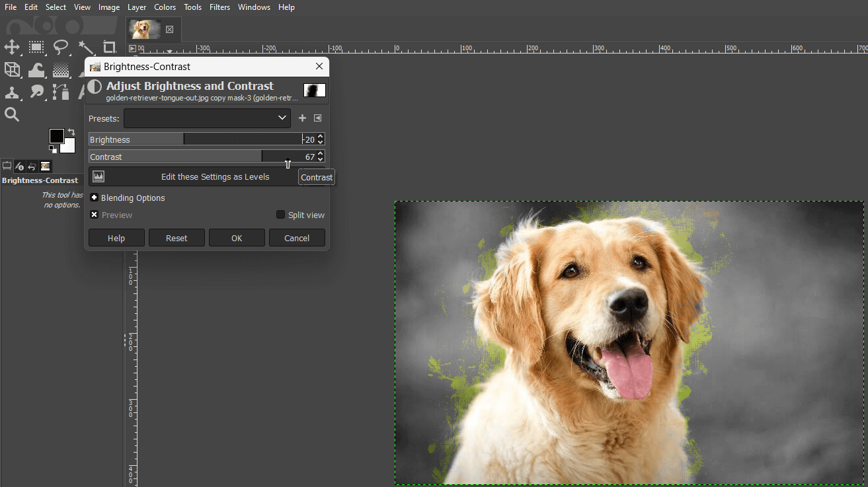Switch to Tool Options dock tab
The height and width of the screenshot is (487, 868).
7,166
